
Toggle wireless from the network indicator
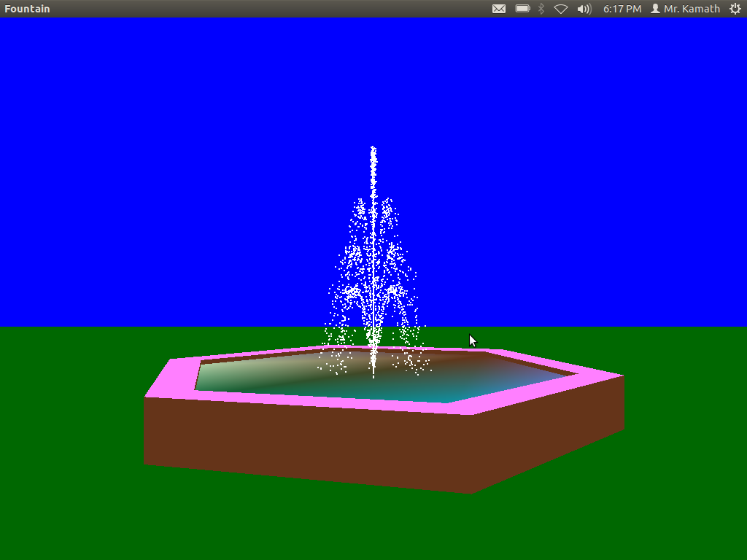pos(560,8)
